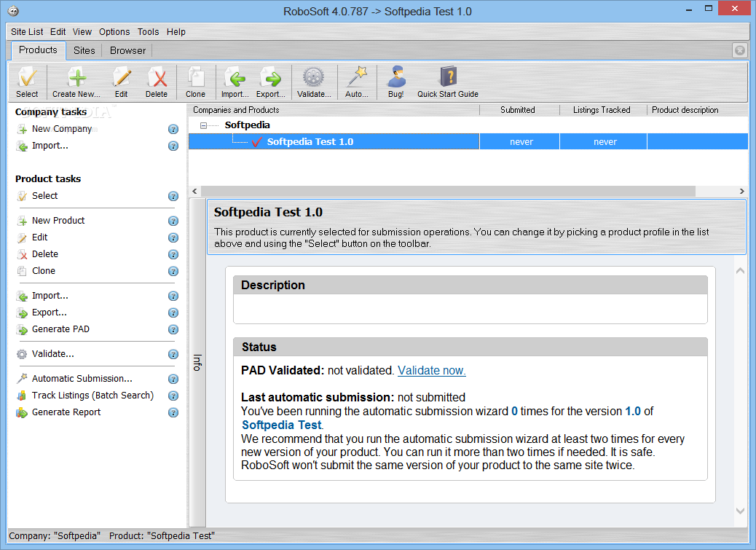
Task: Click Track Listings (Batch Search)
Action: (92, 396)
